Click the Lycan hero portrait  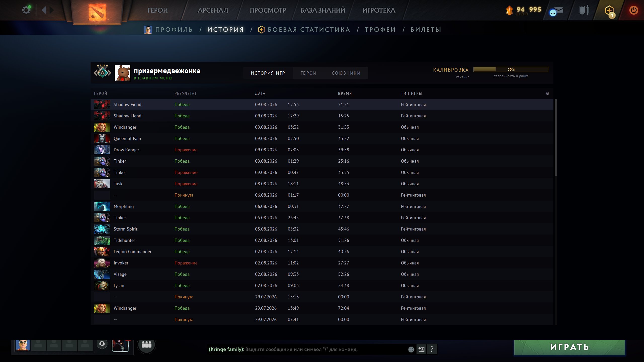(x=102, y=286)
